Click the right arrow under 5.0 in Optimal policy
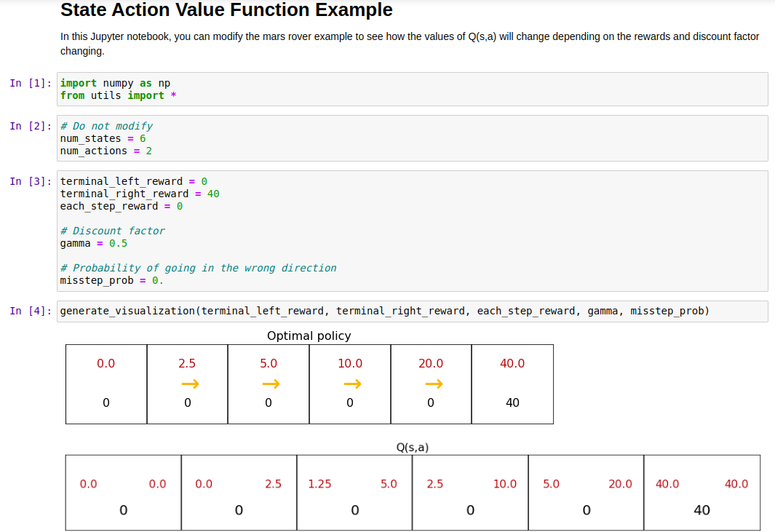This screenshot has width=775, height=532. pos(271,384)
